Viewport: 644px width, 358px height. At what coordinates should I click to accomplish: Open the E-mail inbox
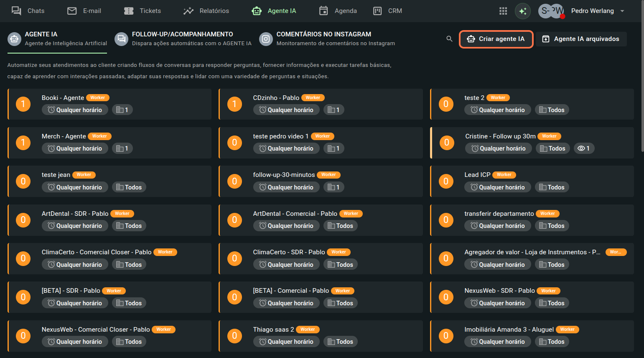[84, 11]
